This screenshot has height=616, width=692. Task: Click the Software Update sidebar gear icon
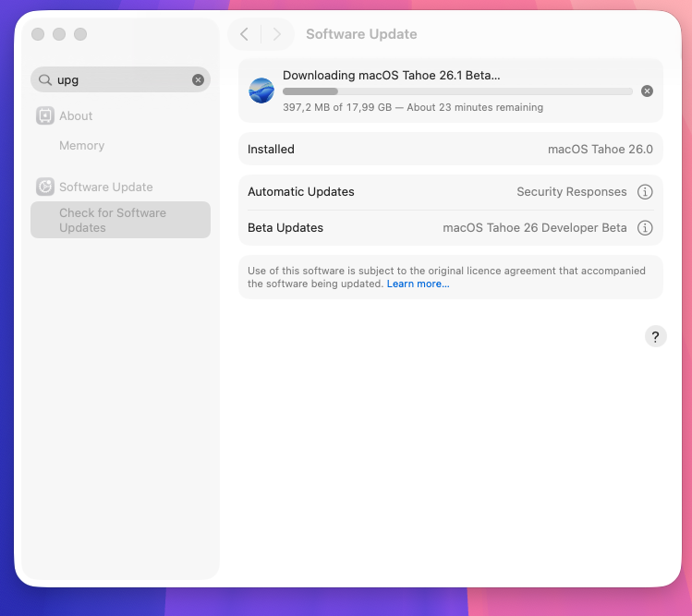tap(44, 187)
